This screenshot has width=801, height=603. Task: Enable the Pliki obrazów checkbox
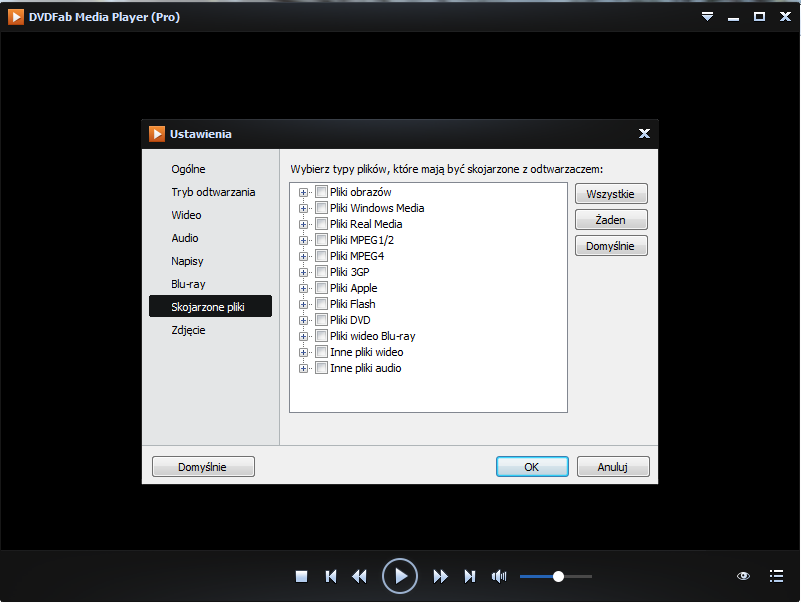tap(321, 192)
